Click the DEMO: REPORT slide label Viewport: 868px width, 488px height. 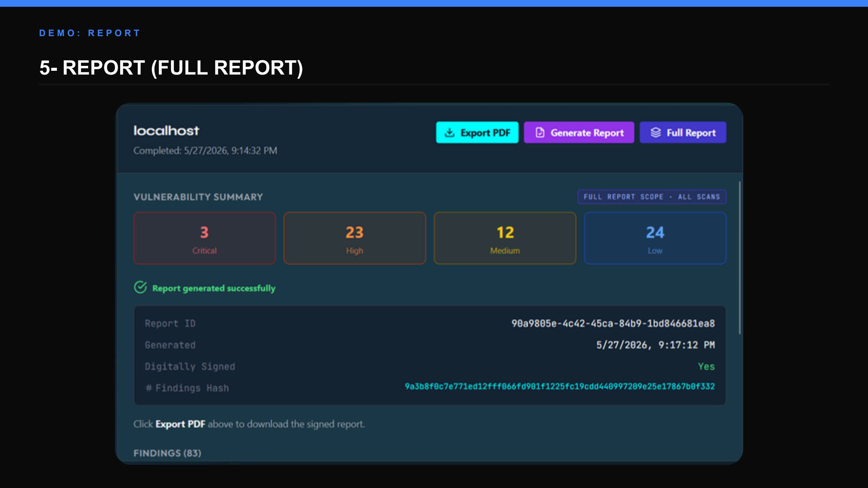[x=90, y=33]
